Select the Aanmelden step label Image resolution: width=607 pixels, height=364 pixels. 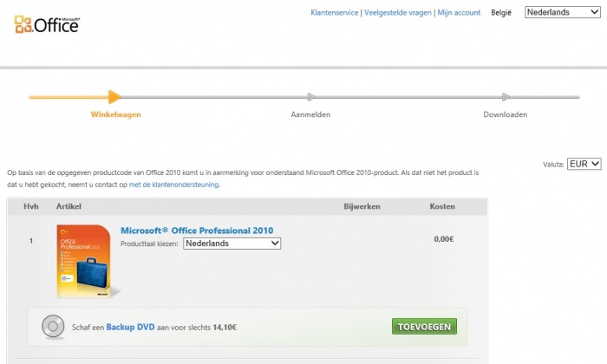[310, 114]
